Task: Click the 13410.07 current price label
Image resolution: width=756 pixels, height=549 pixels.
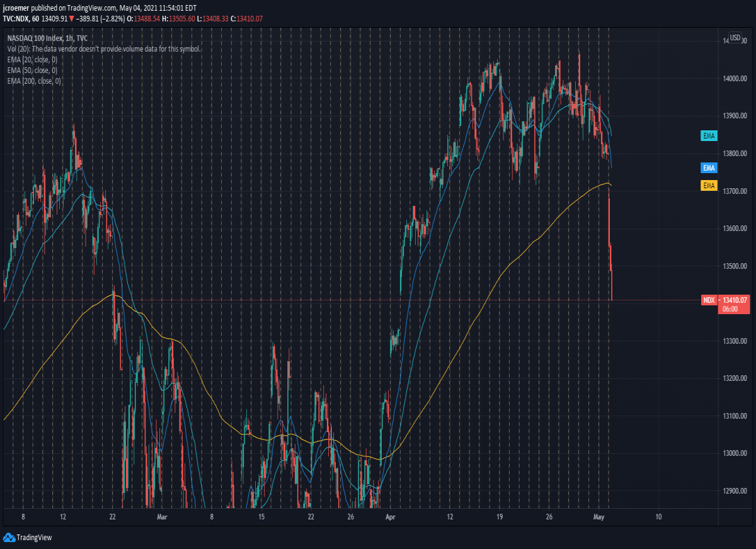Action: 735,300
